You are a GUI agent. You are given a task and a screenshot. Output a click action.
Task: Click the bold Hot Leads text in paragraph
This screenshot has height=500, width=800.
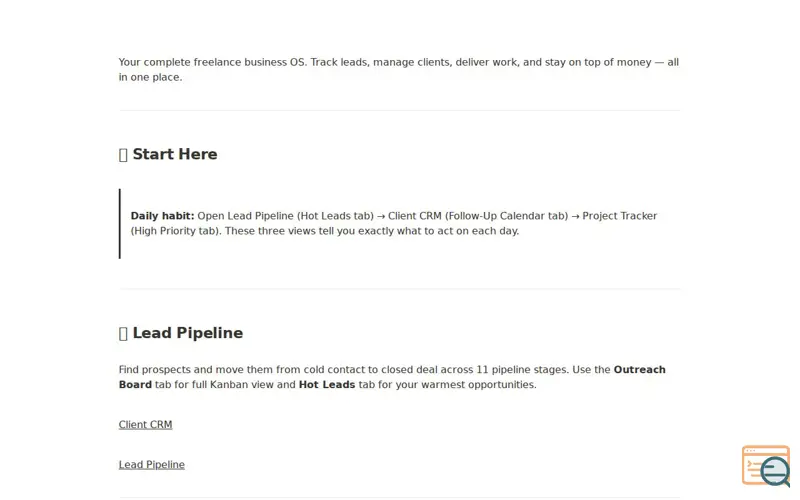pos(327,385)
